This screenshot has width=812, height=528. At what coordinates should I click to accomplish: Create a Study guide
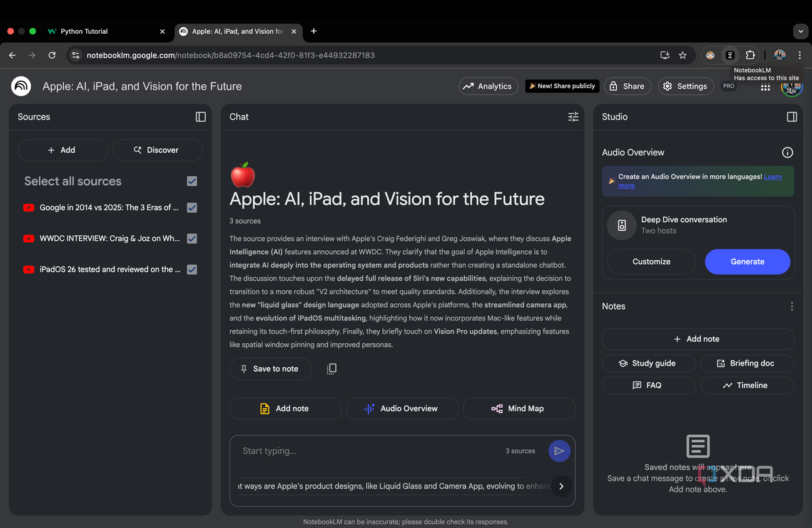pyautogui.click(x=648, y=363)
